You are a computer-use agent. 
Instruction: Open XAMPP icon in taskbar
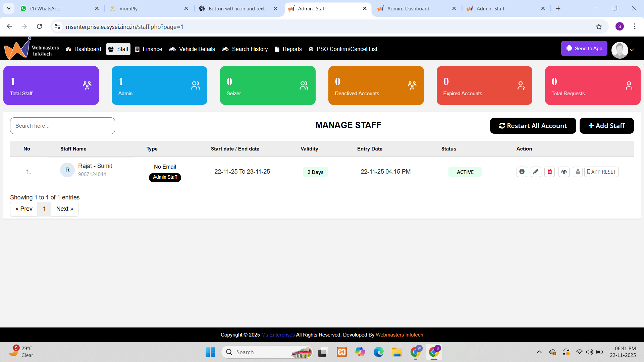tap(341, 352)
